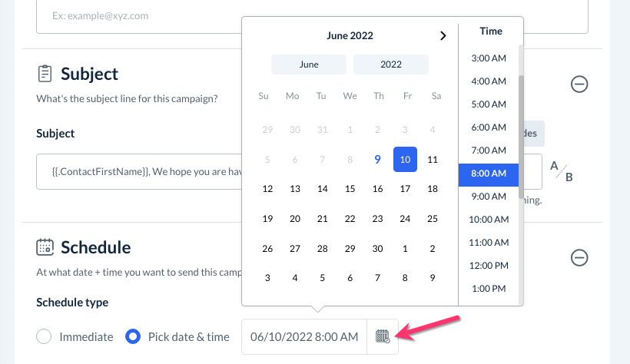Image resolution: width=630 pixels, height=364 pixels.
Task: Click the Subject clipboard icon
Action: pos(45,74)
